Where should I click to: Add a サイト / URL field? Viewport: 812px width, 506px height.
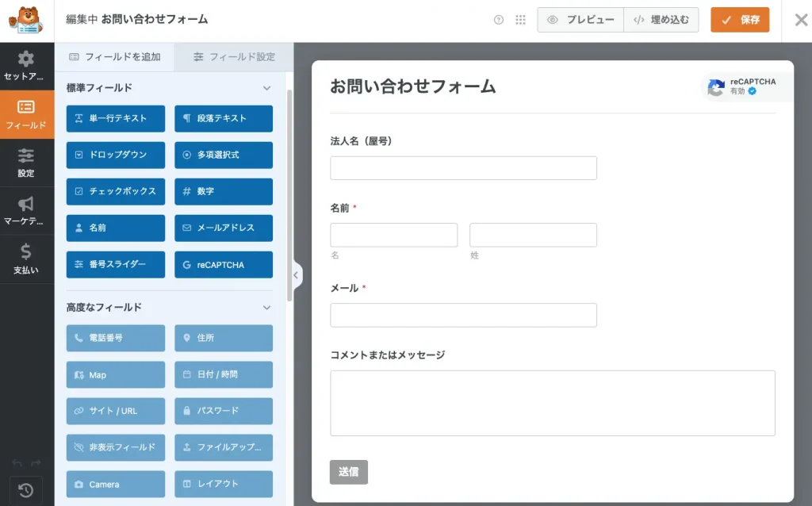tap(116, 411)
